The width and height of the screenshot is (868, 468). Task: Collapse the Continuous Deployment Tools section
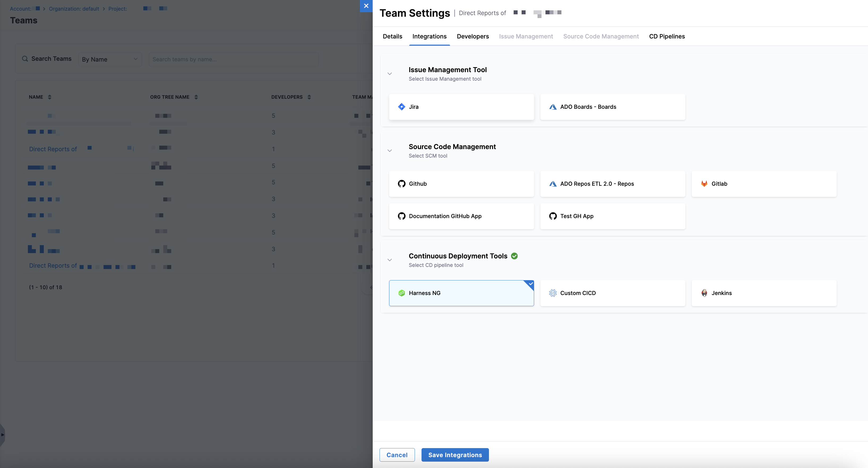[389, 260]
